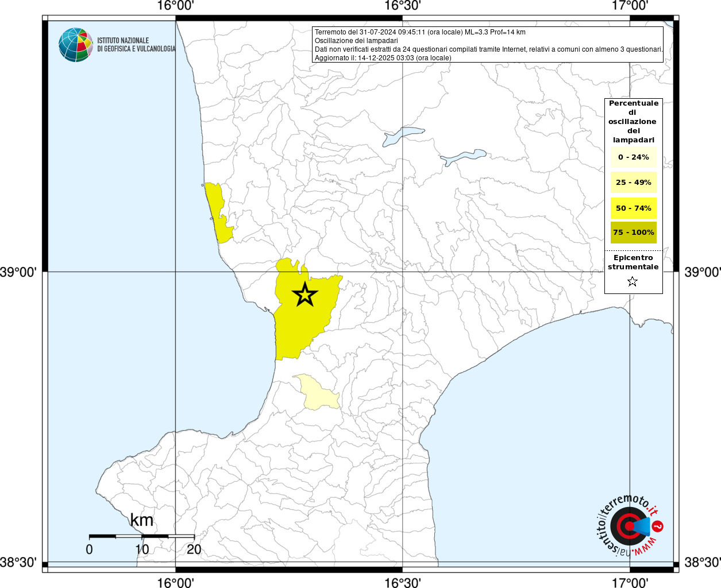Click the pale yellow municipality south of the epicenter
This screenshot has width=721, height=588.
point(317,392)
